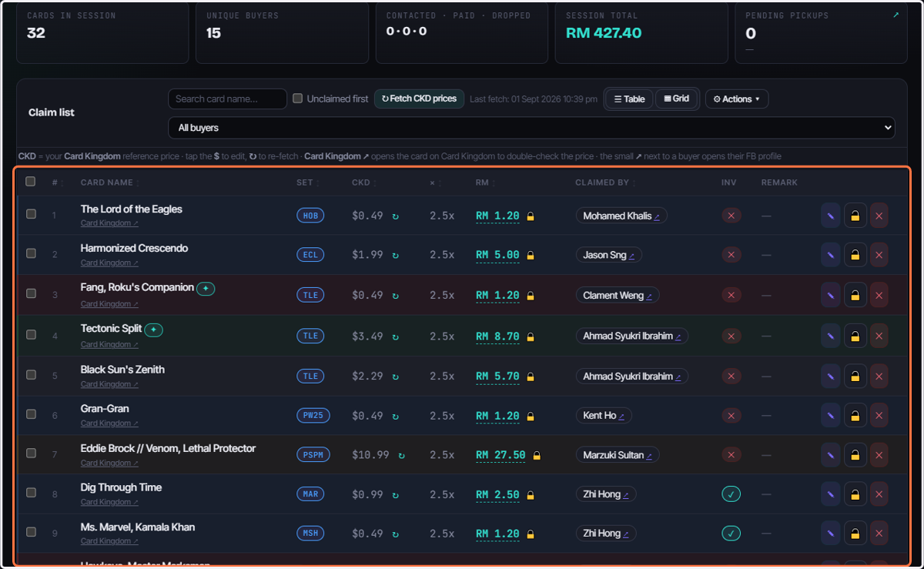
Task: Click the MSH set badge
Action: tap(310, 534)
